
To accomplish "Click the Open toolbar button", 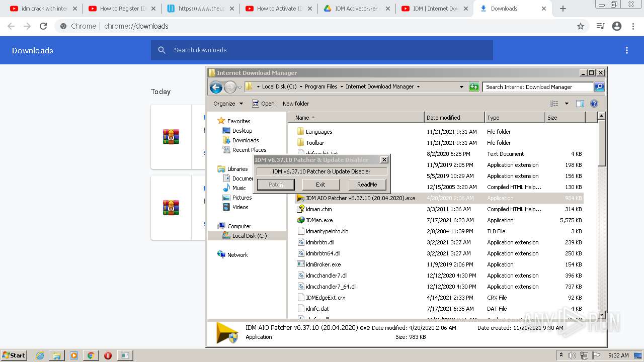I will pos(263,104).
